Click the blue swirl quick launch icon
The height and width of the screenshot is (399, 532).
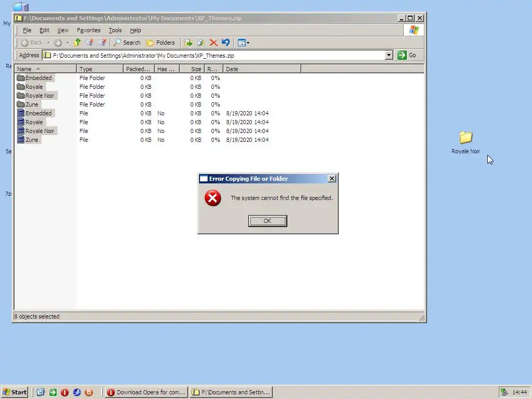click(x=77, y=392)
